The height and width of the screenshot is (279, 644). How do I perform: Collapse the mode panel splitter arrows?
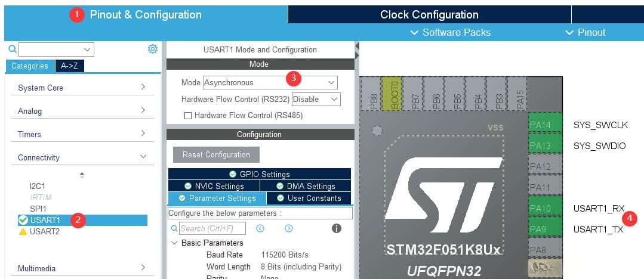(x=356, y=50)
